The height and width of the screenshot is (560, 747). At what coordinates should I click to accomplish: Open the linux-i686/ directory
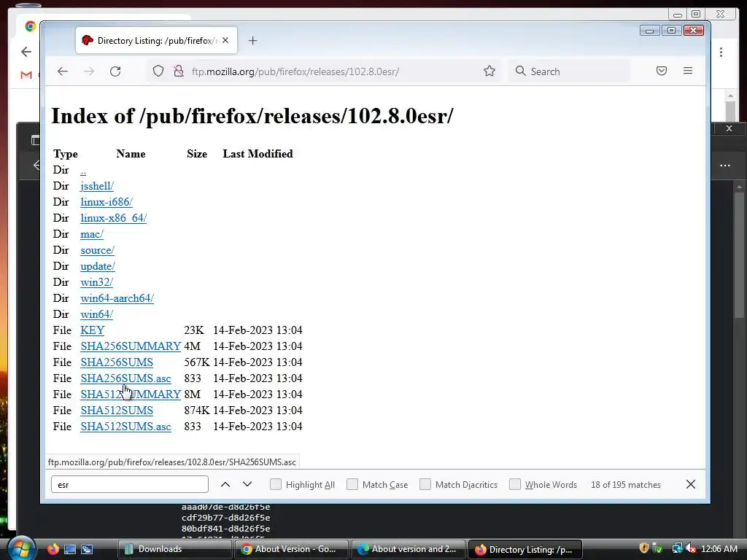(x=107, y=202)
